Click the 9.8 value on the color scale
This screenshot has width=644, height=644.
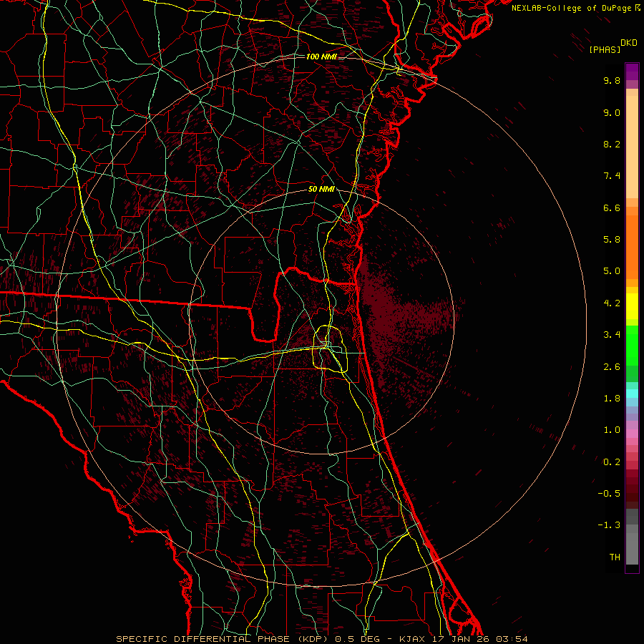point(612,80)
